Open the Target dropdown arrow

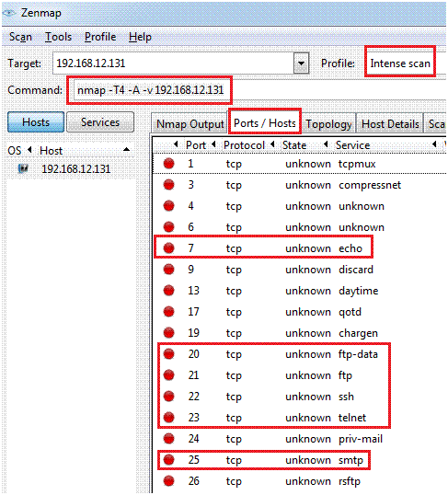(x=301, y=63)
